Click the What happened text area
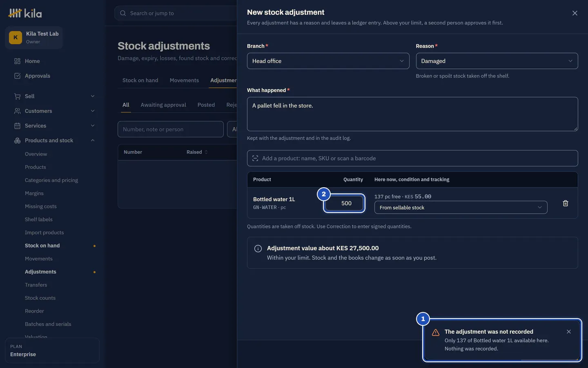The image size is (588, 368). [x=412, y=114]
